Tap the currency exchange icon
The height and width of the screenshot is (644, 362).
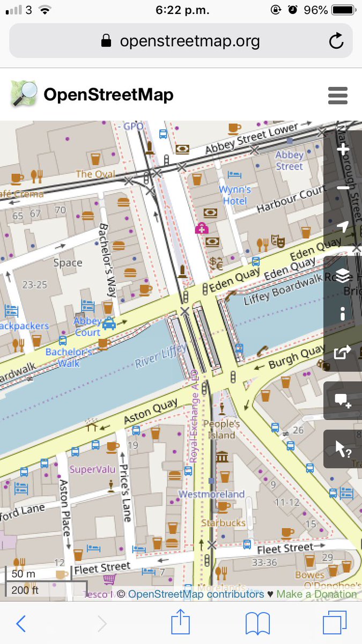click(x=217, y=262)
